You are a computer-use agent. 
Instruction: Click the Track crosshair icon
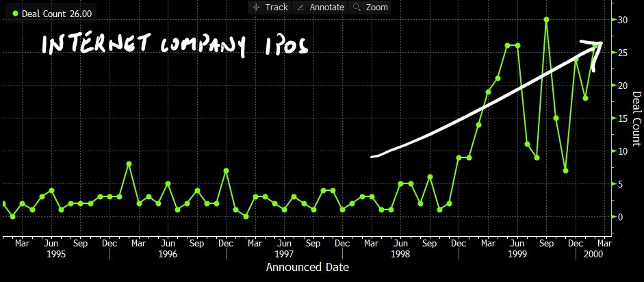(x=257, y=8)
